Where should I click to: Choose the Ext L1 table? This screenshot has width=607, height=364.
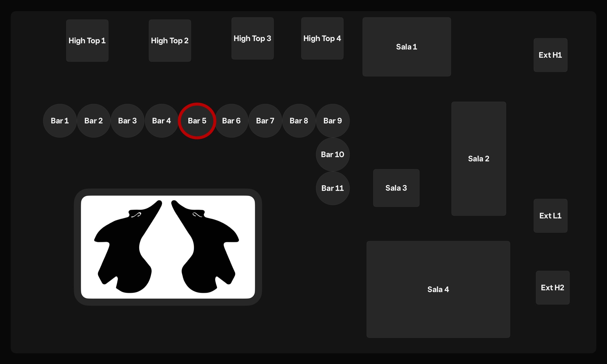coord(550,216)
